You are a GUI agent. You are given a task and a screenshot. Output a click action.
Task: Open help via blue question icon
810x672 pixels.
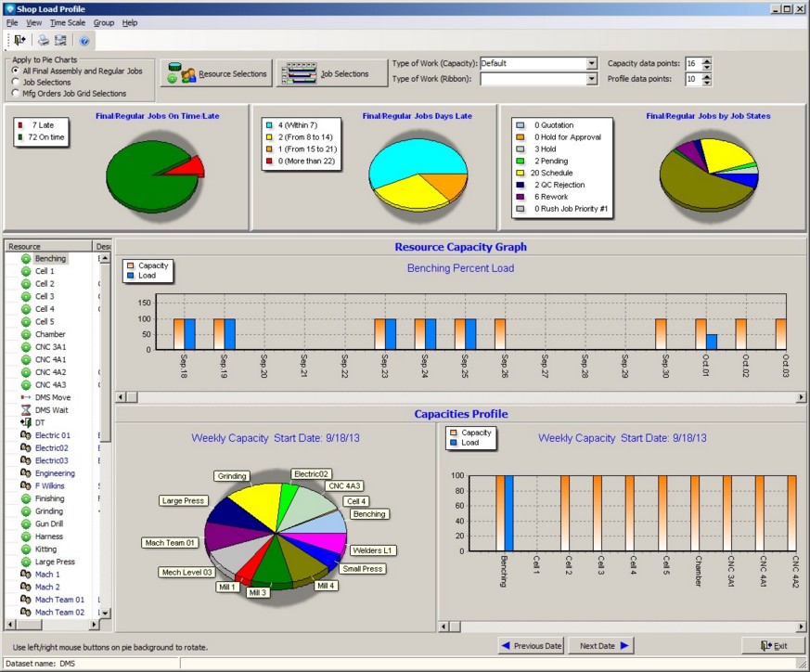point(84,40)
